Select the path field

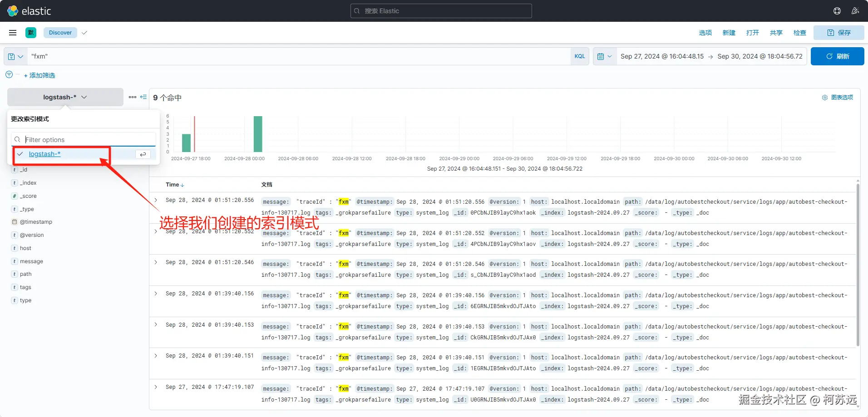tap(26, 274)
